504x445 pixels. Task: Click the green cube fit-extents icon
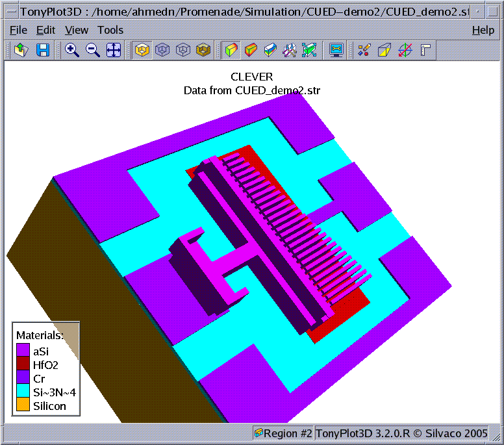pyautogui.click(x=309, y=50)
